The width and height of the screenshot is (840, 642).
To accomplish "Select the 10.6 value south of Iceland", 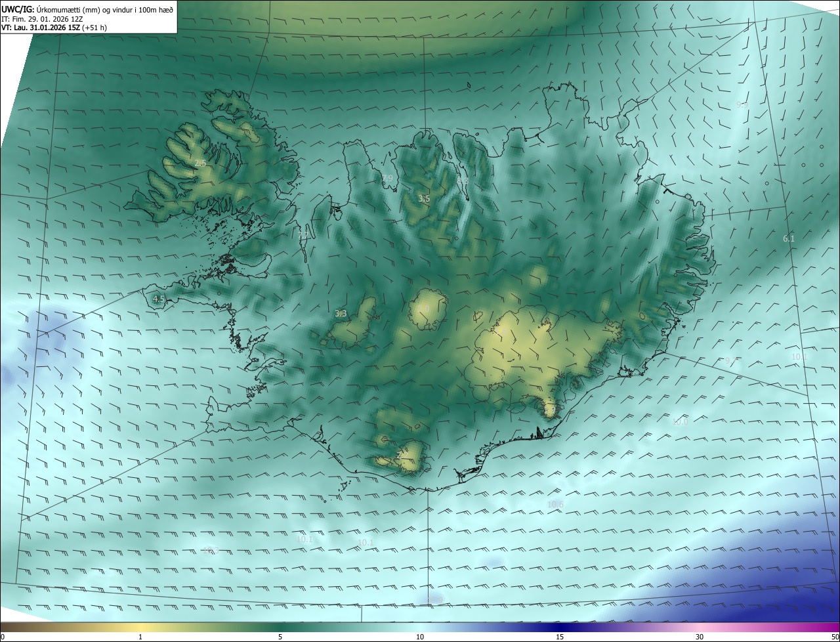I will (555, 504).
